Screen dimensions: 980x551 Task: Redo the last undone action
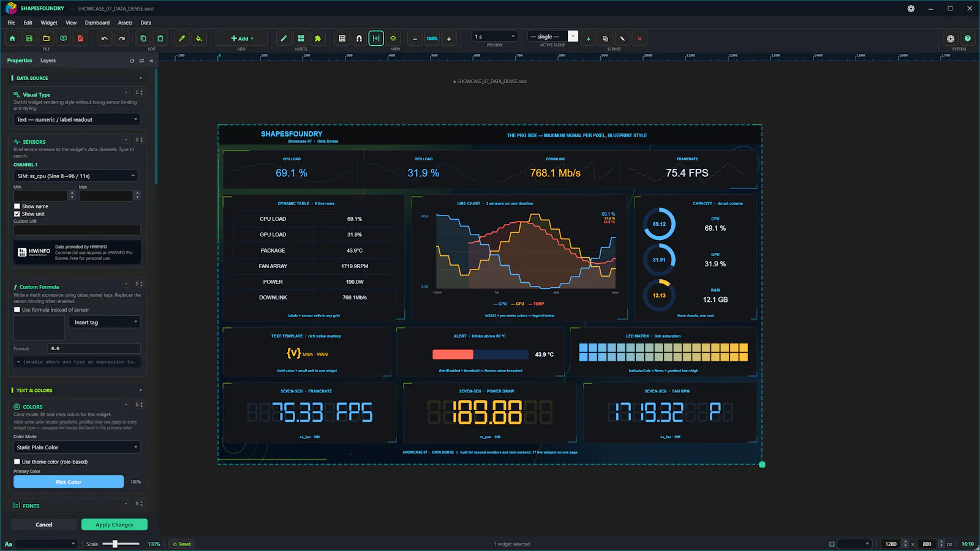point(122,39)
